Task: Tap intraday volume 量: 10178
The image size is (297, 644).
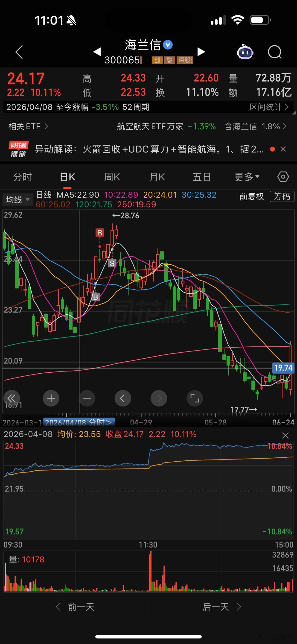Action: pyautogui.click(x=26, y=559)
